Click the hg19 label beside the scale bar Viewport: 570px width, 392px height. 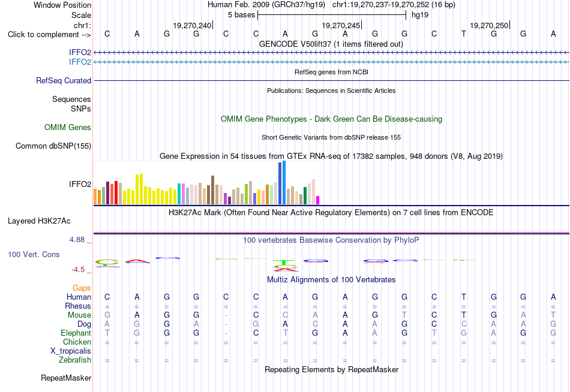(x=420, y=15)
